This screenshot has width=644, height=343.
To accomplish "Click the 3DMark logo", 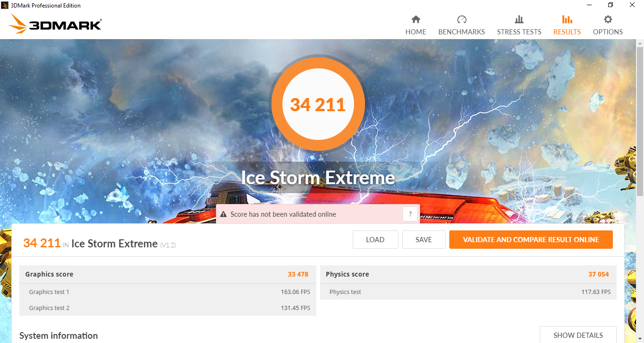I will tap(55, 24).
